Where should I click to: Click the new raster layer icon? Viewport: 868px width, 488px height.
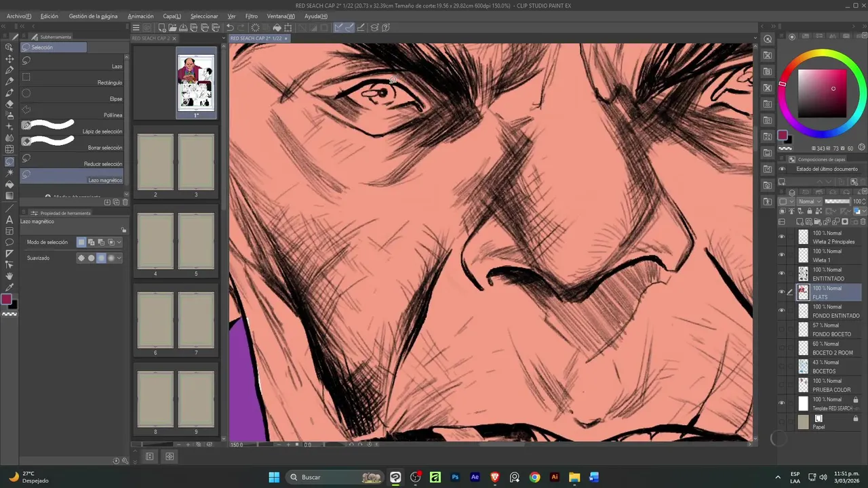click(x=800, y=222)
